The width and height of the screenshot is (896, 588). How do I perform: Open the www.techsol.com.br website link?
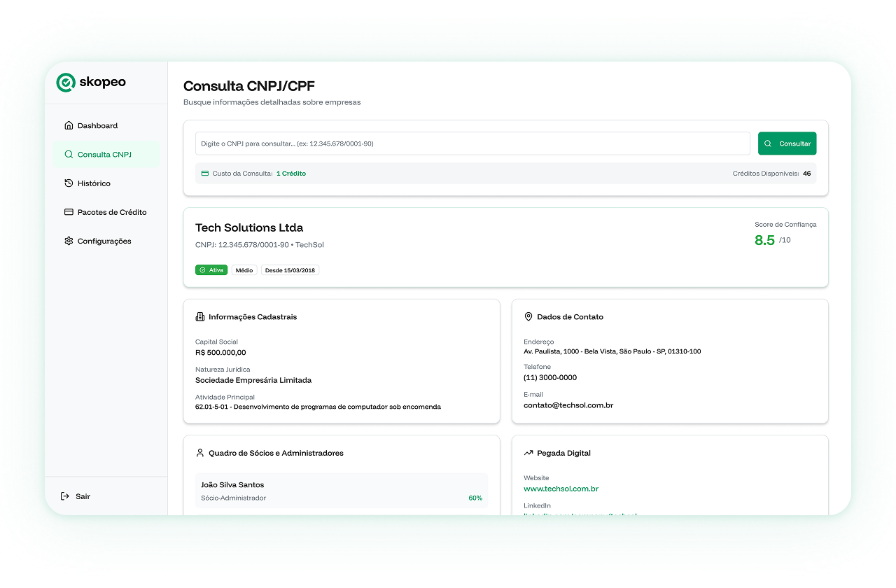click(561, 489)
